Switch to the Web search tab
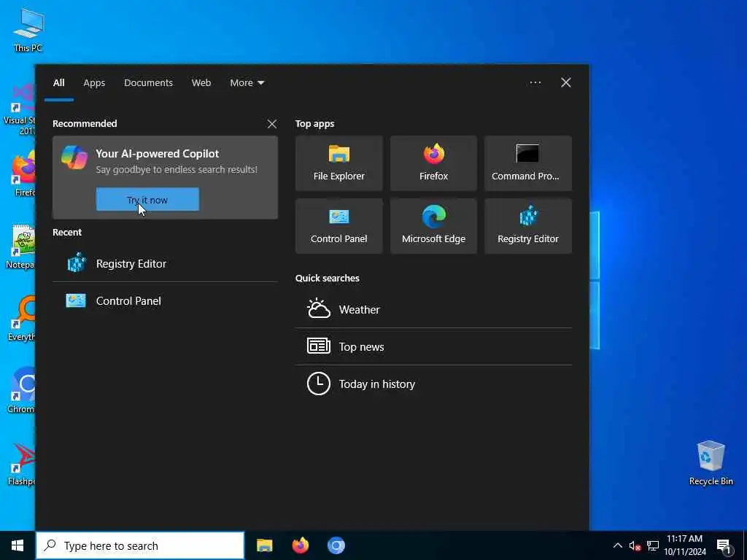Screen dimensions: 747x560 coord(201,83)
